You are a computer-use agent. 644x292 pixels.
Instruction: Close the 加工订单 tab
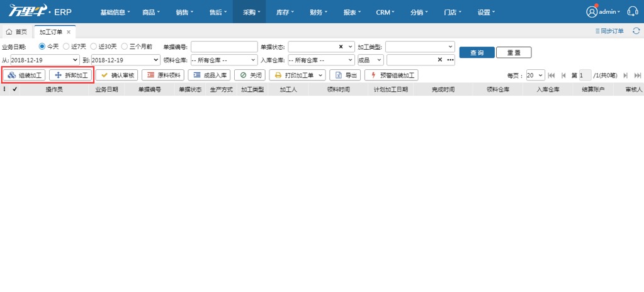tap(69, 31)
